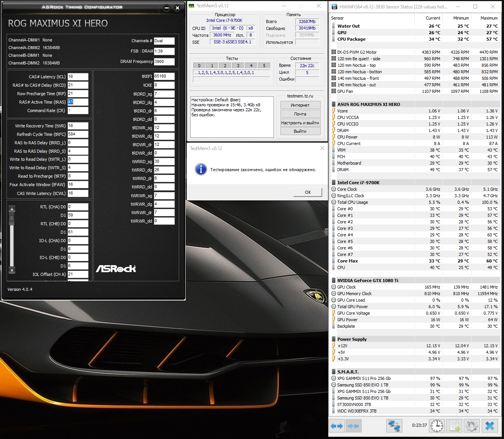Open HWiNFO settings gear icon
Viewport: 504px width, 439px height.
[472, 426]
